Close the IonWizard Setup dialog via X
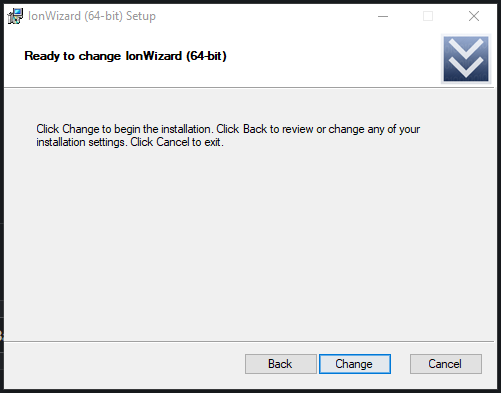 click(x=474, y=16)
